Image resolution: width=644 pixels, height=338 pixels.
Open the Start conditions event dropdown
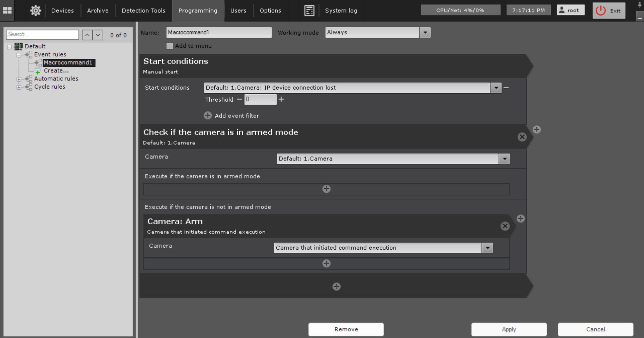496,88
